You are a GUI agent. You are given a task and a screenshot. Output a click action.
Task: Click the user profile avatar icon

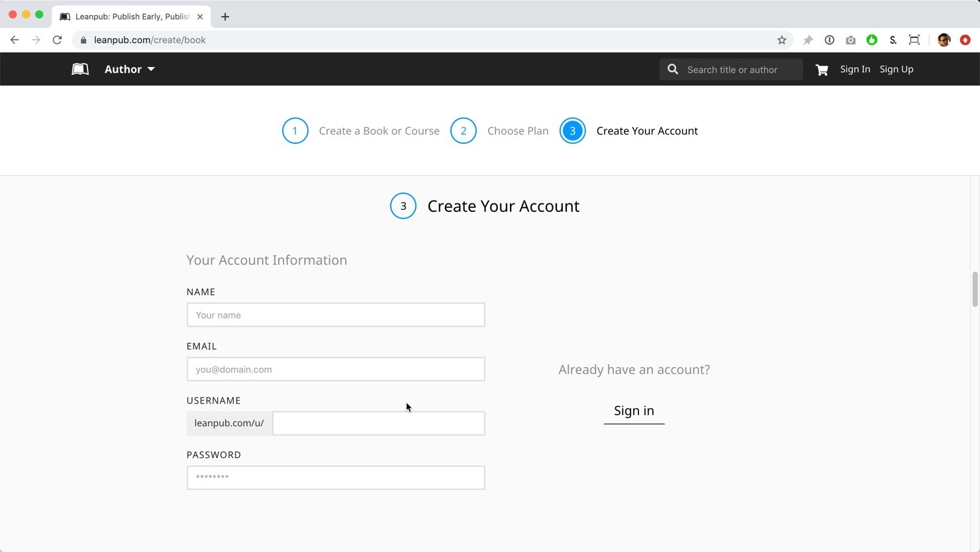pos(944,40)
